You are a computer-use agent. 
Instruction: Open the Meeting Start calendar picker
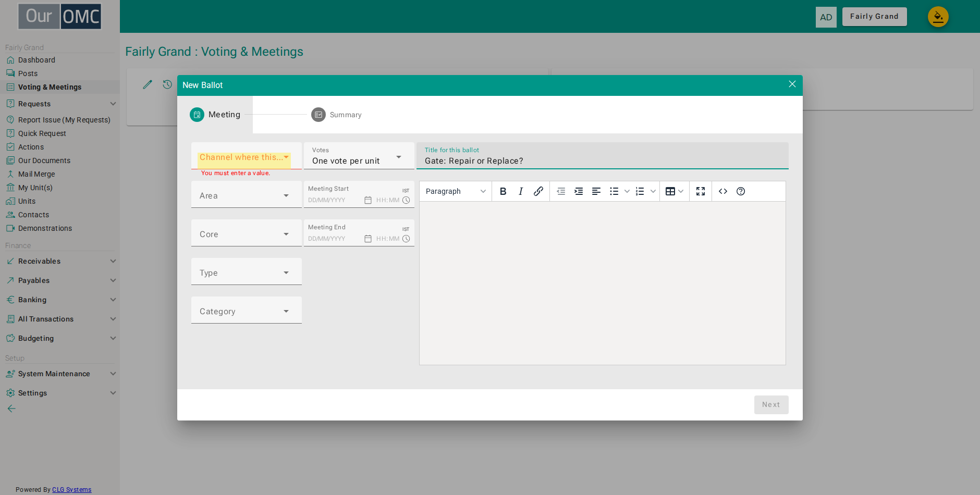tap(368, 200)
